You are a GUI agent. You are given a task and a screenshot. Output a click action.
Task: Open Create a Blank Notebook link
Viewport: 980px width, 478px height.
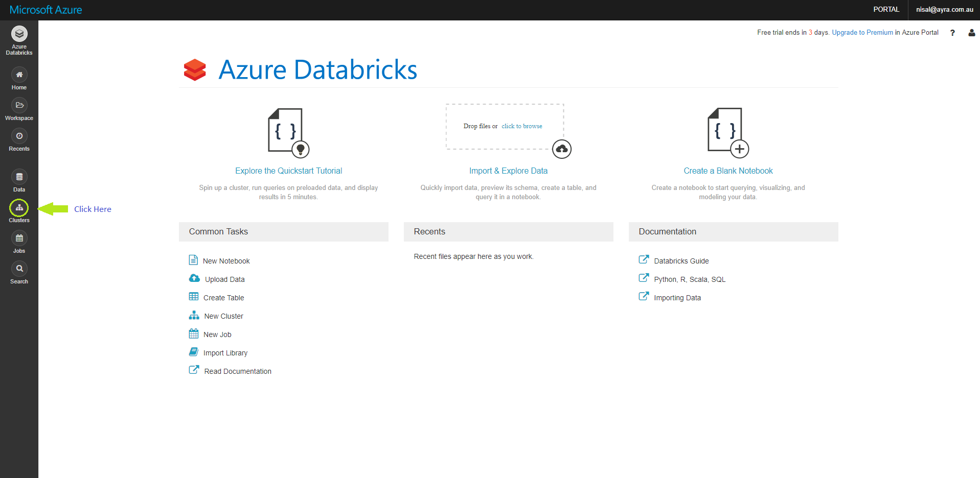[x=728, y=171]
